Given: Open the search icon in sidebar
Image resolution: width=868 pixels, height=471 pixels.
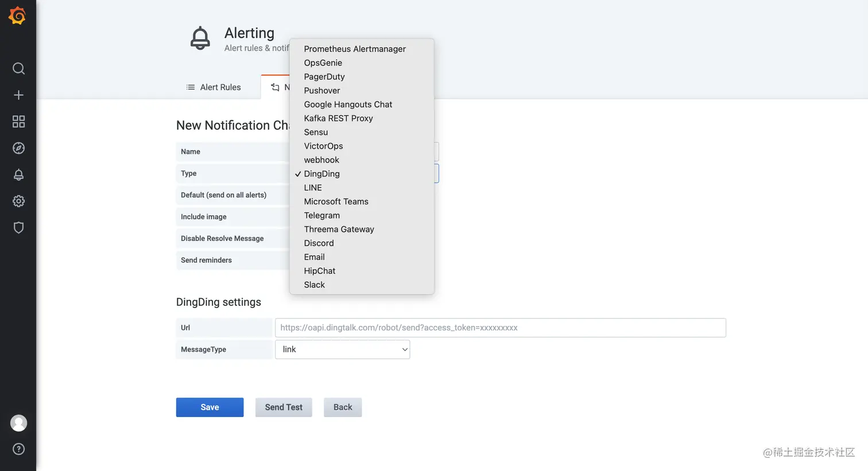Looking at the screenshot, I should [x=18, y=69].
